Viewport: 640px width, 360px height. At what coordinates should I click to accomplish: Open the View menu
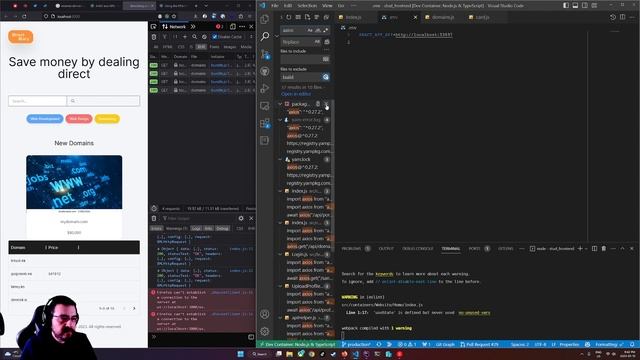click(x=327, y=6)
